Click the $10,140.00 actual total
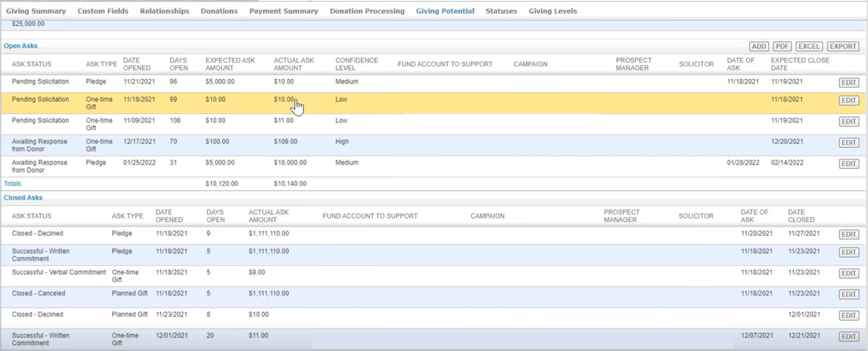 pyautogui.click(x=290, y=184)
